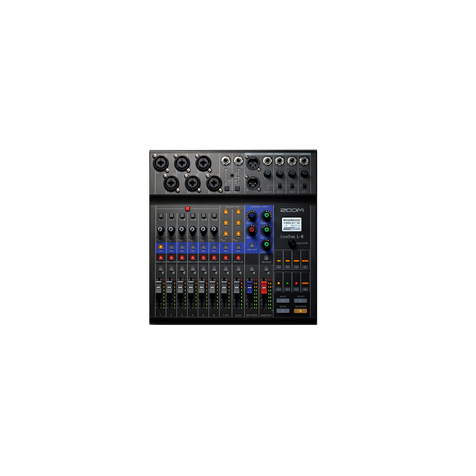The height and width of the screenshot is (476, 476).
Task: Click the channel 2 SEL button
Action: [171, 247]
